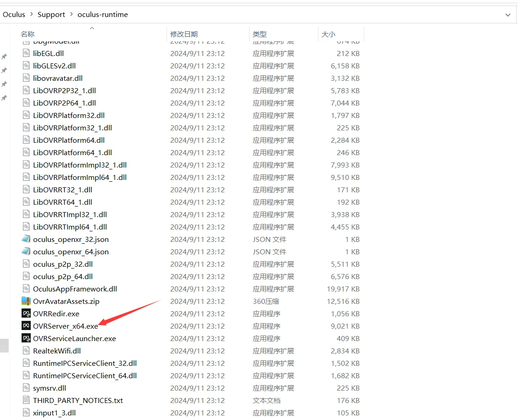This screenshot has height=420, width=518.
Task: Select the file name LibOVRP2P64_1.dll
Action: (x=64, y=103)
